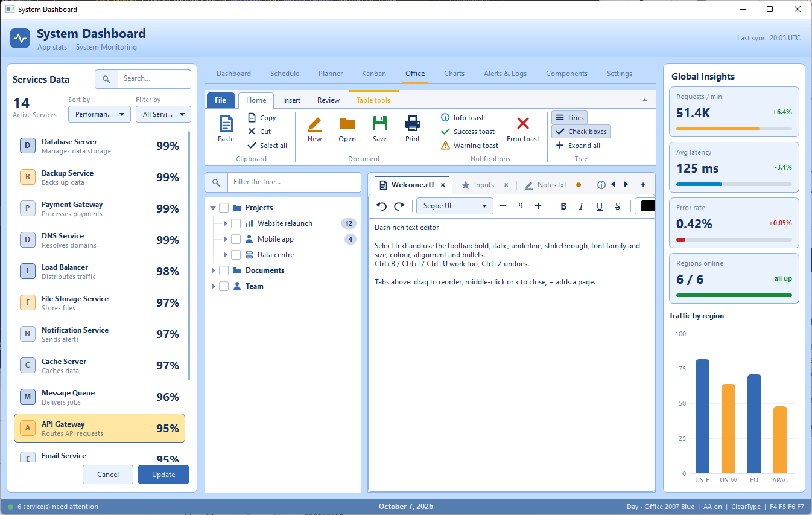Click the Print icon in Document group
Image resolution: width=812 pixels, height=515 pixels.
pyautogui.click(x=413, y=123)
